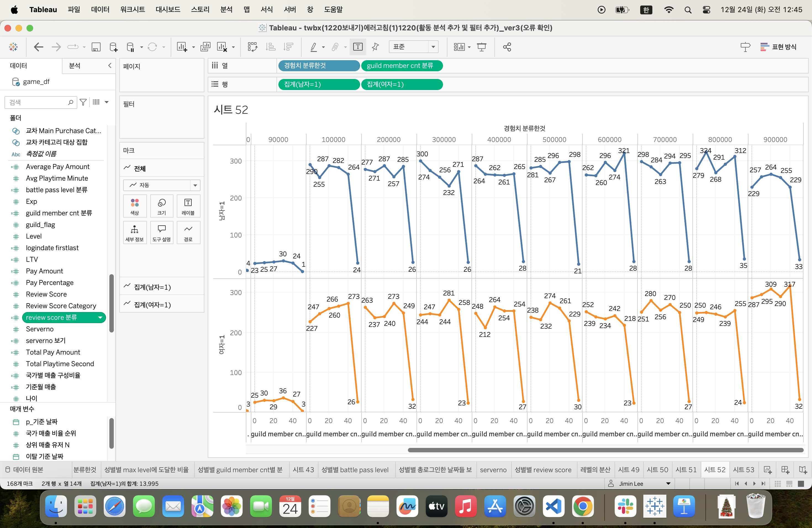The image size is (812, 528).
Task: Click the Tooltip (도구 설명) marks button
Action: click(161, 233)
